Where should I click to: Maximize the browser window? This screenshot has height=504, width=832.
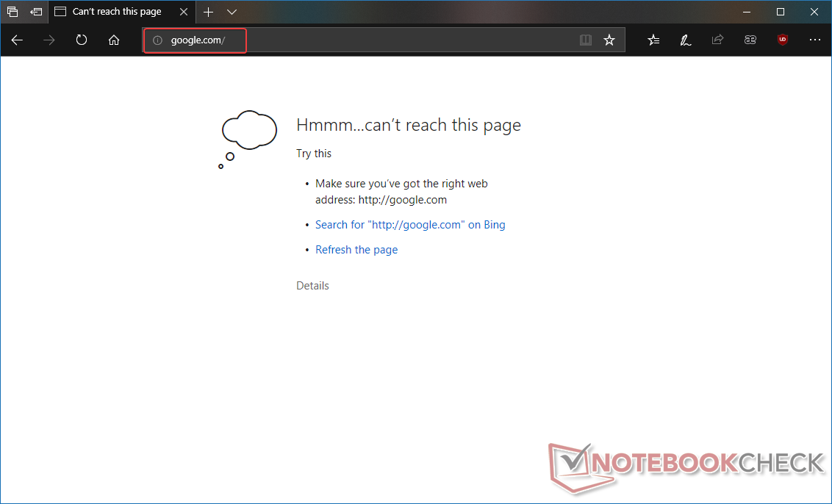coord(781,12)
